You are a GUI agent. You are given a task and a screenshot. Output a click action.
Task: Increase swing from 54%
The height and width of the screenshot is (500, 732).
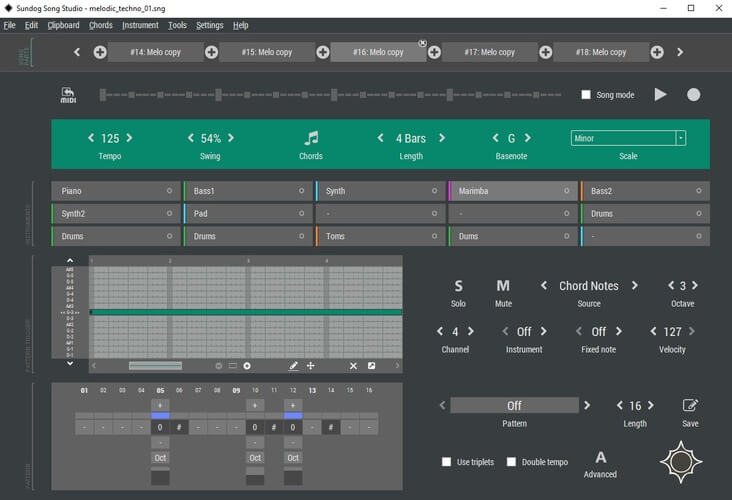[231, 138]
